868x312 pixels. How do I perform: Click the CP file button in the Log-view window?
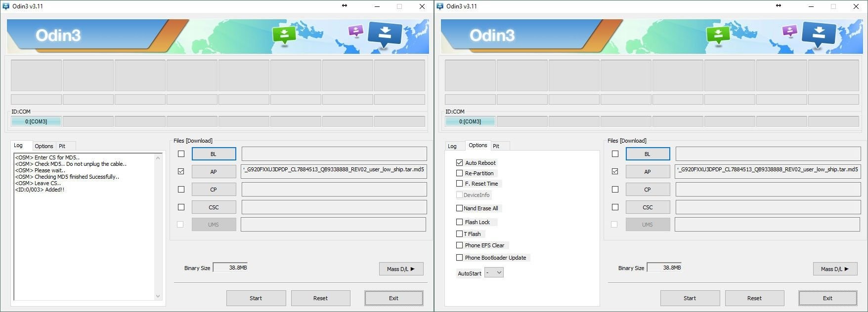click(214, 190)
